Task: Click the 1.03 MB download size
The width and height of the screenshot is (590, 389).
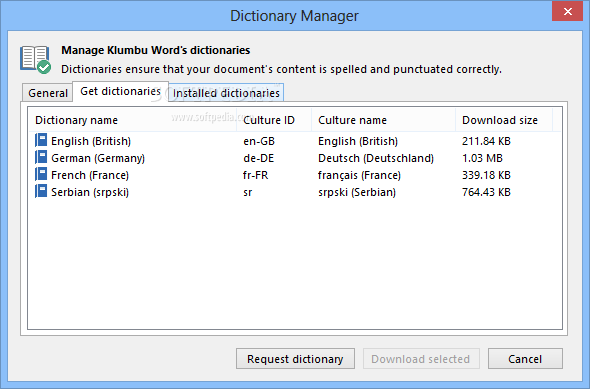Action: click(x=482, y=158)
